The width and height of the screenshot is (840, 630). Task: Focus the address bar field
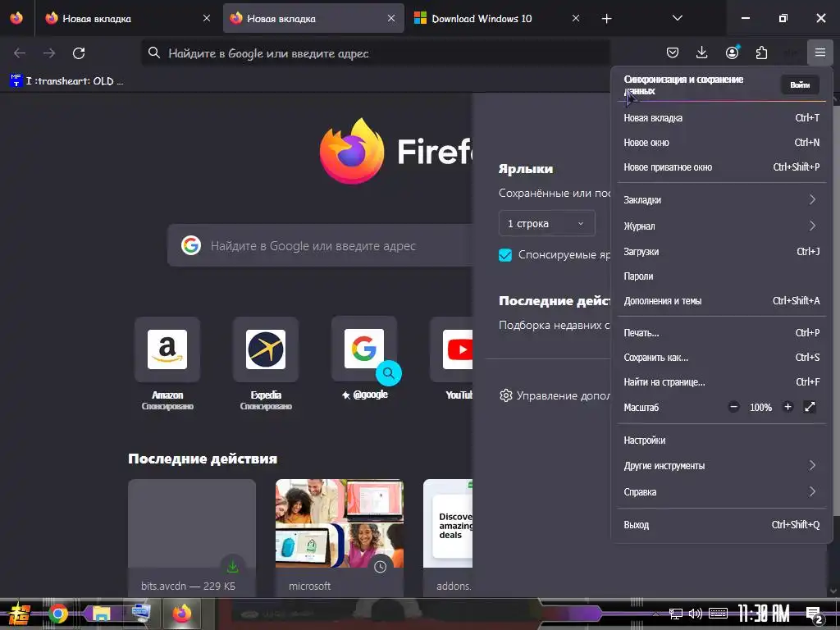(x=375, y=53)
